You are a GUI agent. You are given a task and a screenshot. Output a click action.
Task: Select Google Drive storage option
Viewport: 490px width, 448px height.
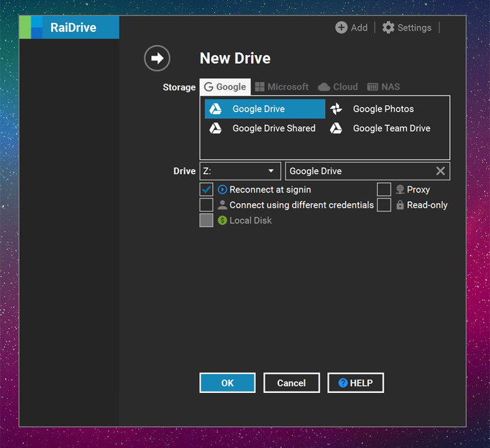tap(265, 109)
